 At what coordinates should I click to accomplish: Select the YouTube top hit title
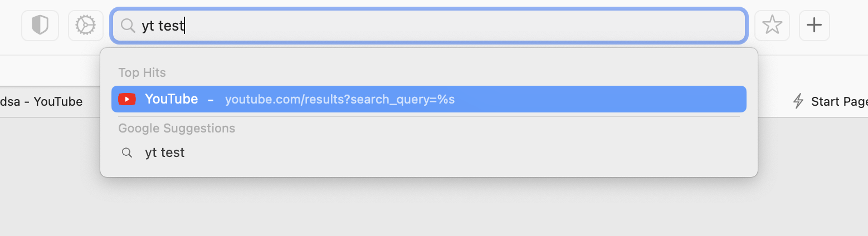(171, 99)
